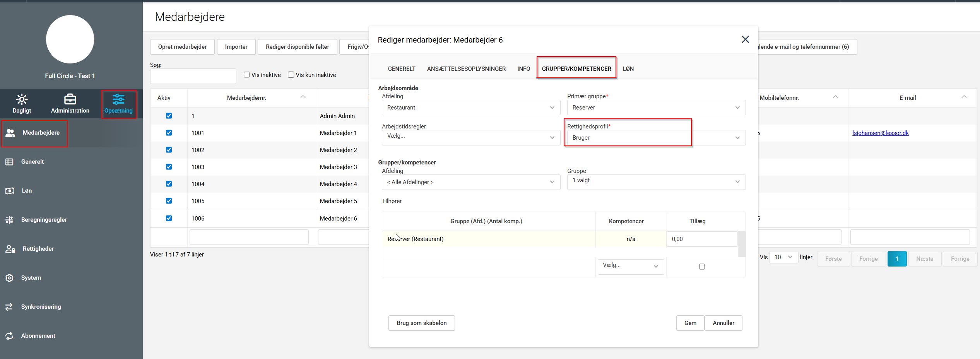Open the Administration briefcase icon

click(x=70, y=99)
